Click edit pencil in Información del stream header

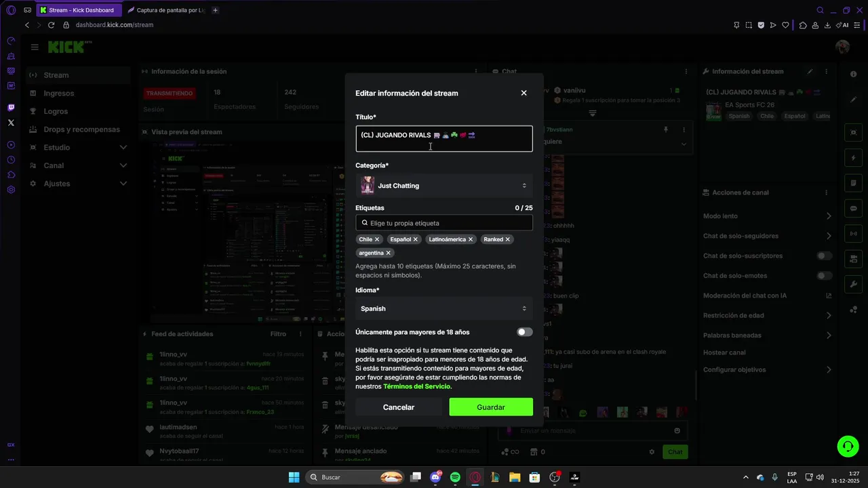810,71
